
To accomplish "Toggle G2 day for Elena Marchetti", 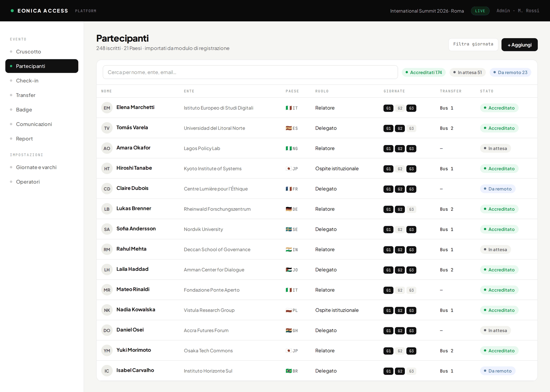I will [400, 108].
